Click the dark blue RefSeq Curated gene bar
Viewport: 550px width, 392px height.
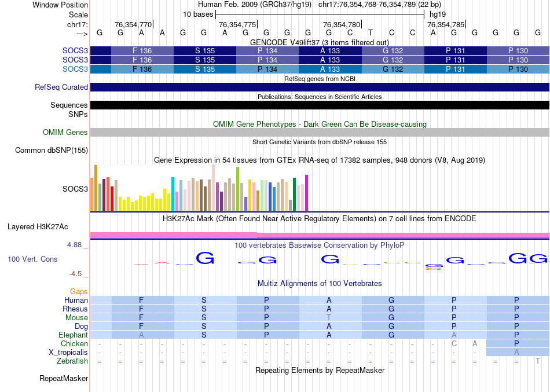click(x=320, y=87)
